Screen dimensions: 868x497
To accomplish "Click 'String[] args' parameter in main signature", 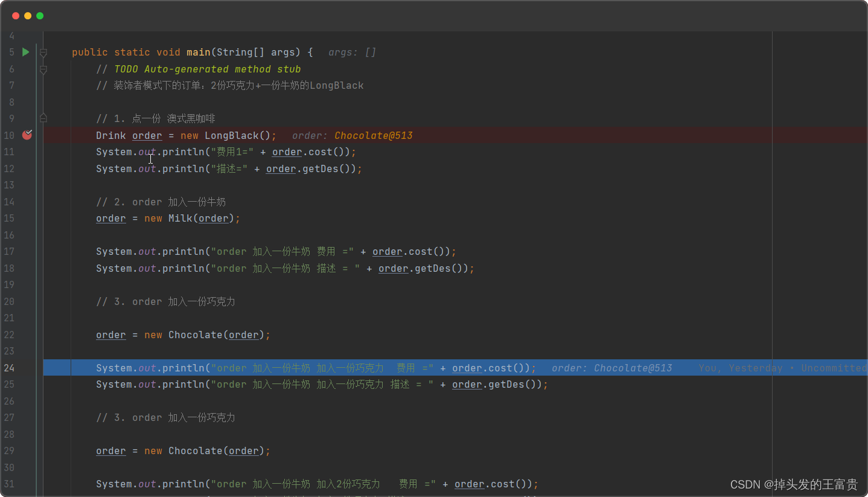I will 256,53.
